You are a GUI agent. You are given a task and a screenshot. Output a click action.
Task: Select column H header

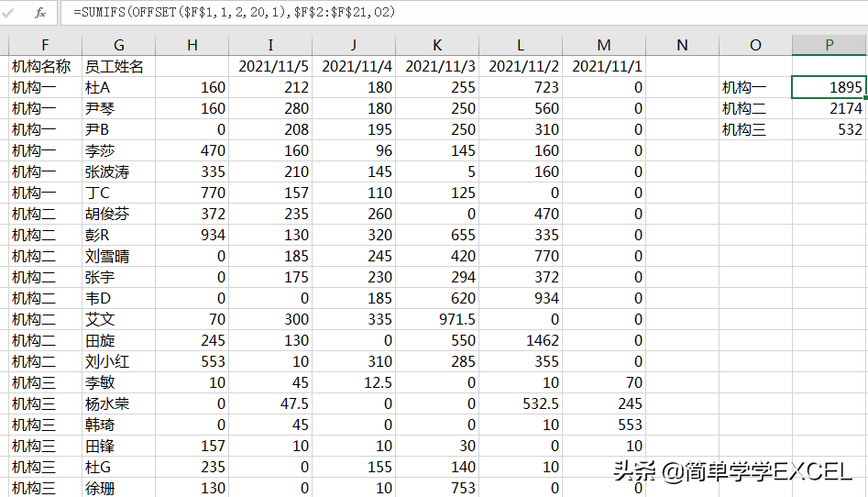192,45
